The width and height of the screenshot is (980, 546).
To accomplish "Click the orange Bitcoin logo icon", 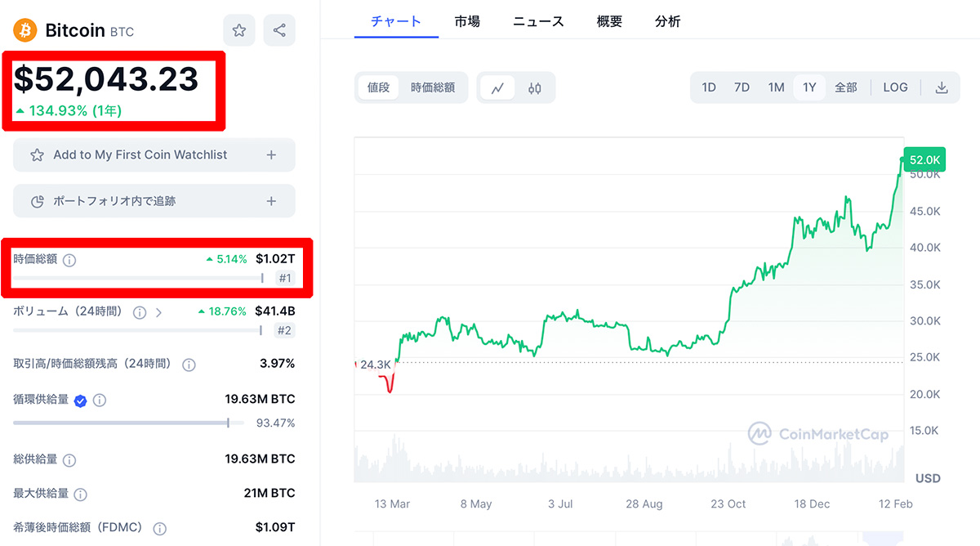I will coord(25,30).
